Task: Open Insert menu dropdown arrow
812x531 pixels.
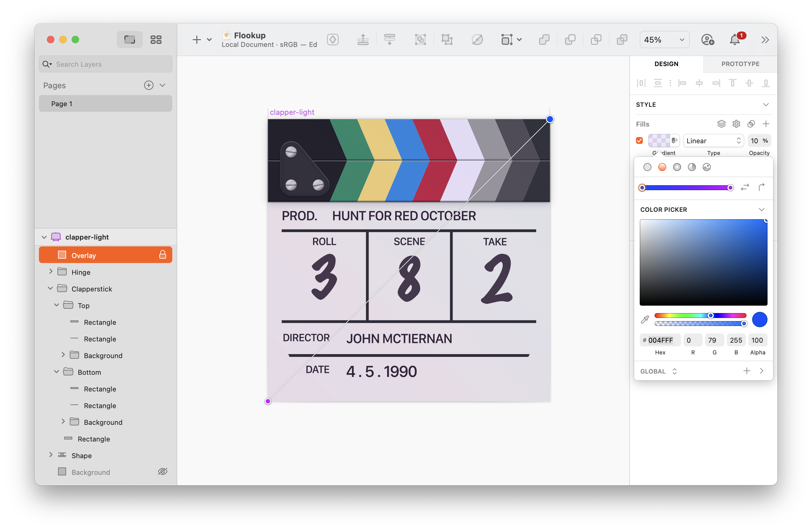Action: click(x=209, y=40)
